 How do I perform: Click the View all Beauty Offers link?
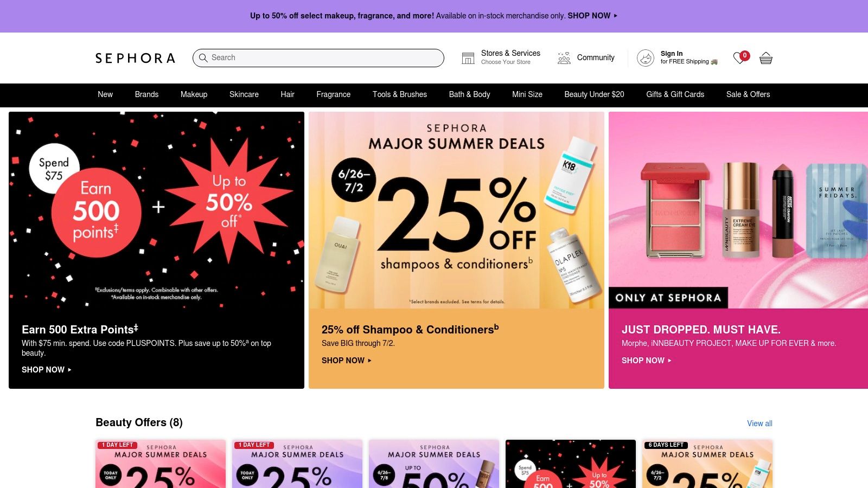[x=759, y=423]
